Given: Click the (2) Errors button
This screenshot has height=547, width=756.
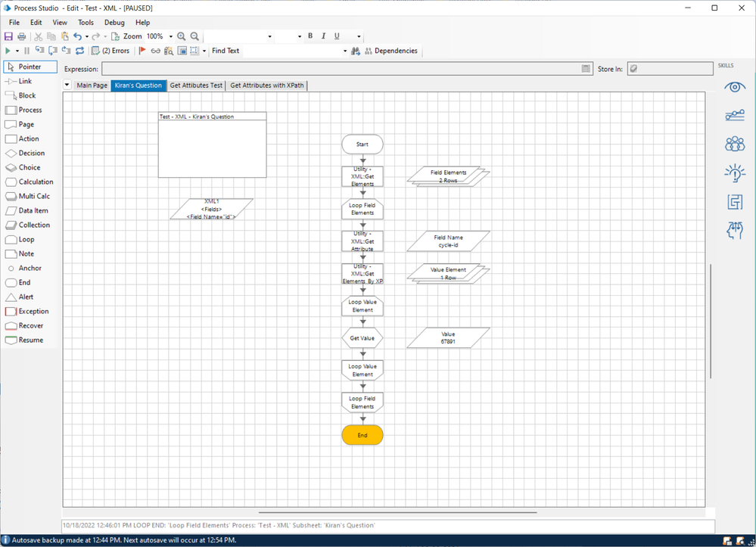Looking at the screenshot, I should [110, 51].
